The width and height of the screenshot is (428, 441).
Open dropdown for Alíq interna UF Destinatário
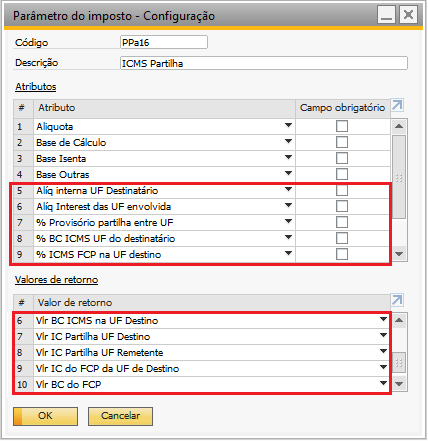(288, 189)
